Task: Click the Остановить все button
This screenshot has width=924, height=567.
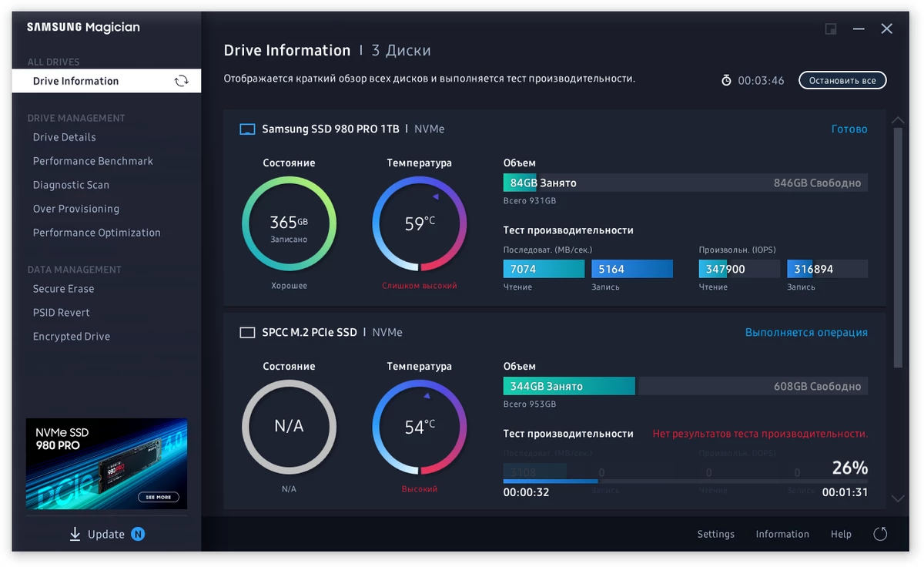Action: click(x=842, y=80)
